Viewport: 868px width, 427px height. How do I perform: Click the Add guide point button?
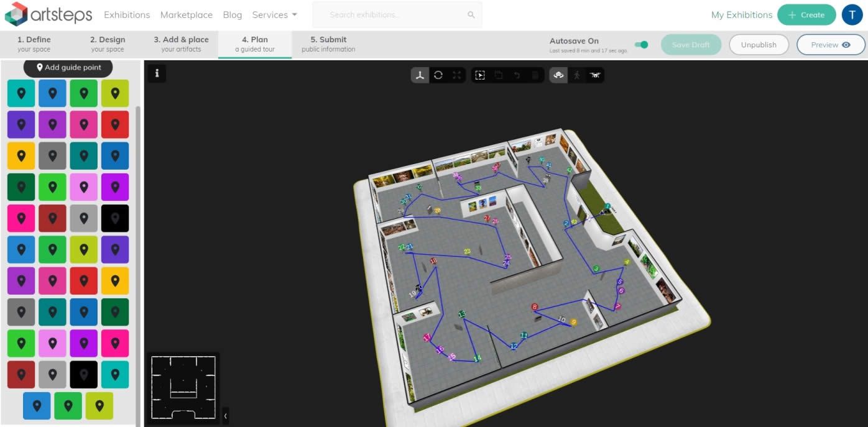point(68,67)
